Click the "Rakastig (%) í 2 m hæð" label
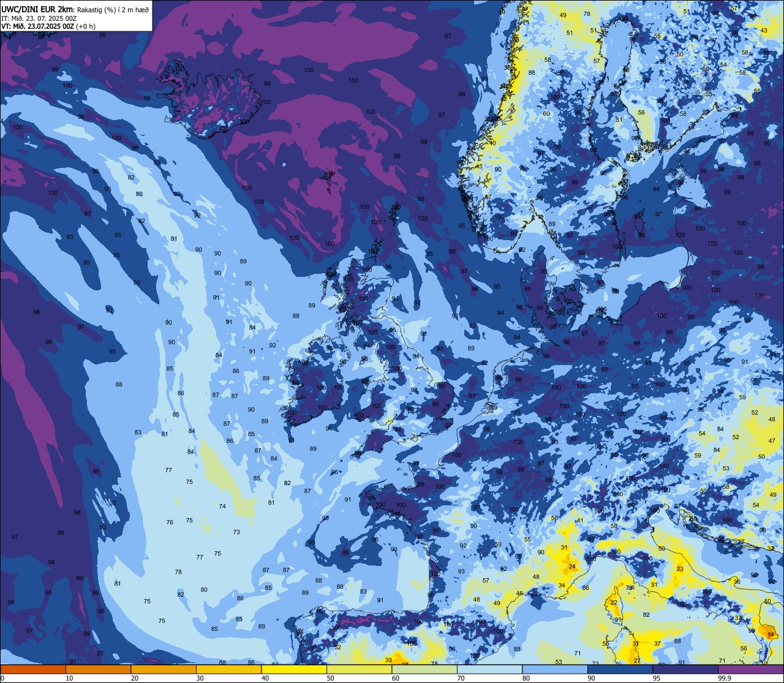The width and height of the screenshot is (784, 683). [x=113, y=9]
